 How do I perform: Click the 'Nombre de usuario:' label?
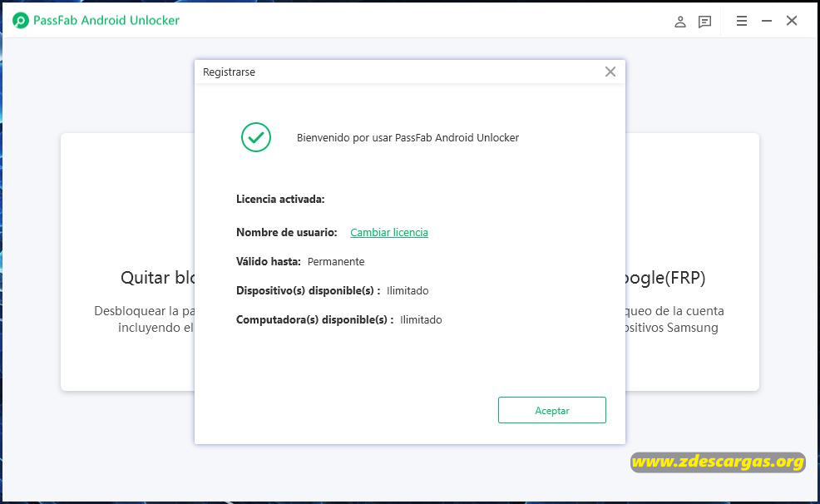(x=287, y=233)
